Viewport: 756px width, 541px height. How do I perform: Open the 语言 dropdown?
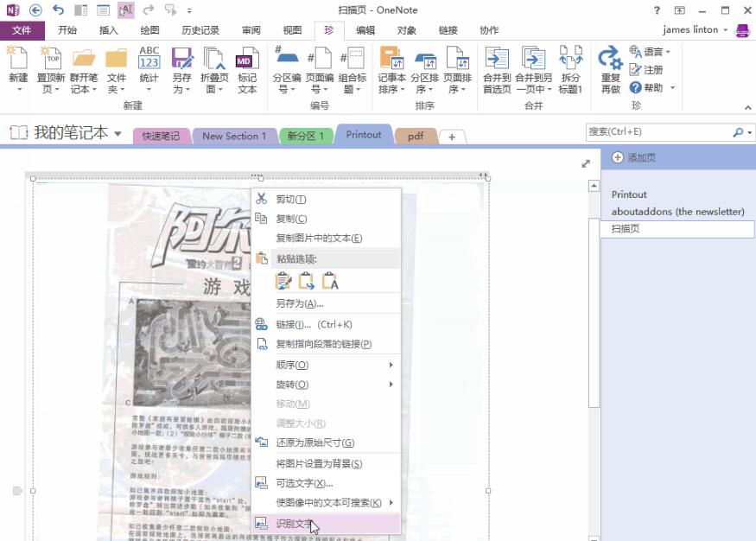(x=668, y=52)
